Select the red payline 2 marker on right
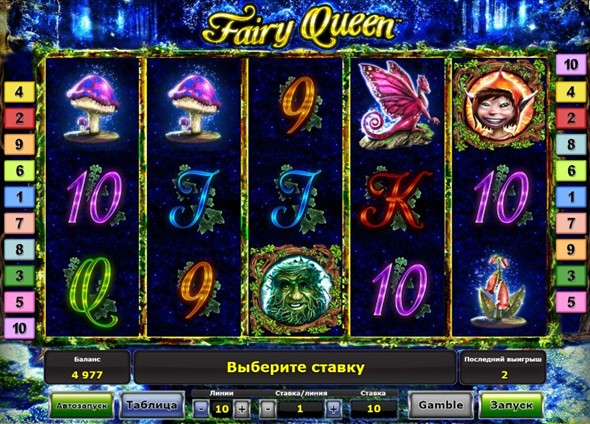This screenshot has height=424, width=590. 571,118
